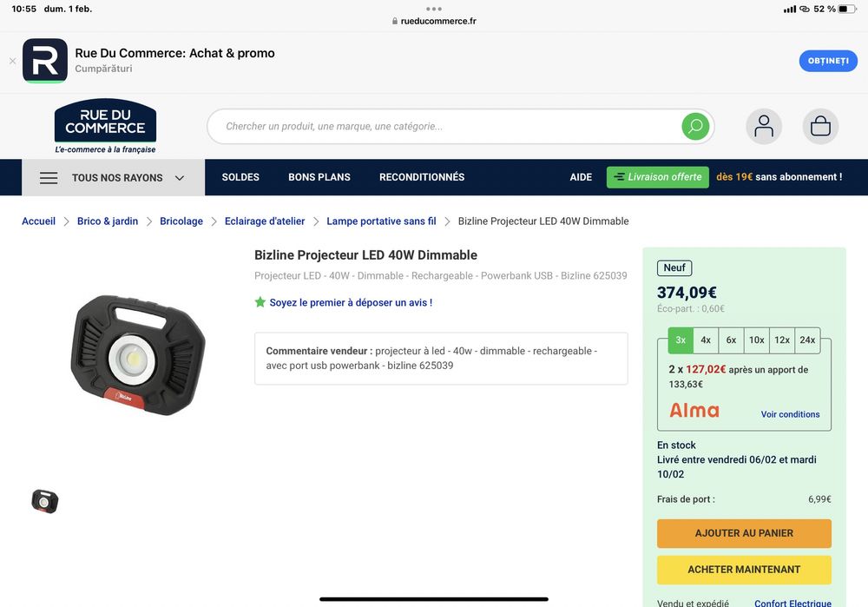
Task: Select the 3x installment option
Action: tap(681, 340)
